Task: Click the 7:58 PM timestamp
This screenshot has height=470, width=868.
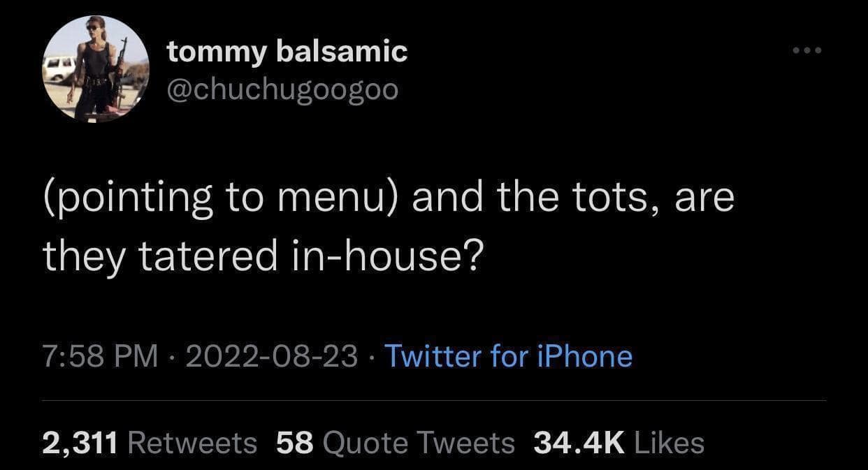Action: (101, 355)
